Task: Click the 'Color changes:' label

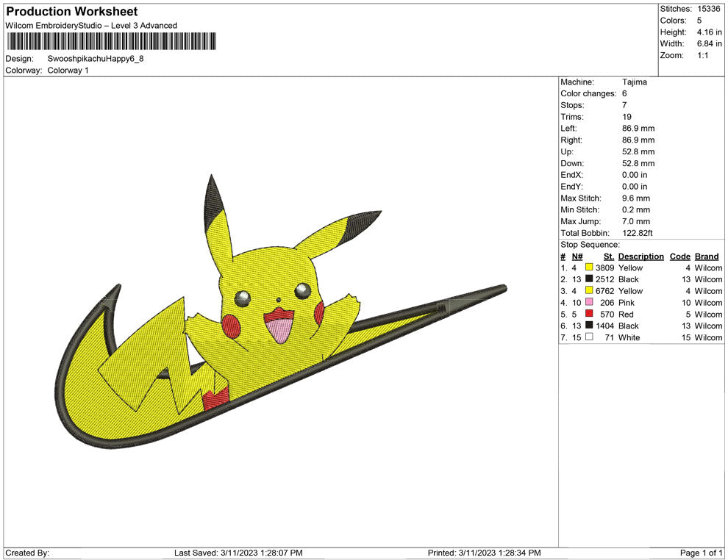Action: pos(588,93)
